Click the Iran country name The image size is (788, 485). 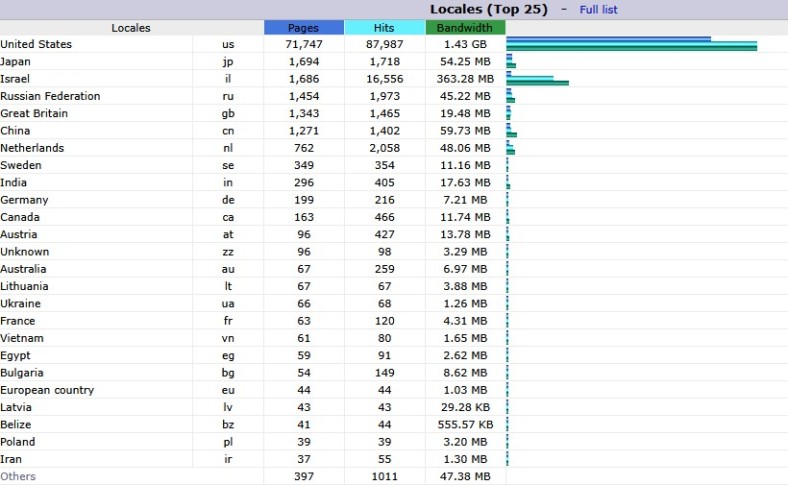pyautogui.click(x=12, y=459)
